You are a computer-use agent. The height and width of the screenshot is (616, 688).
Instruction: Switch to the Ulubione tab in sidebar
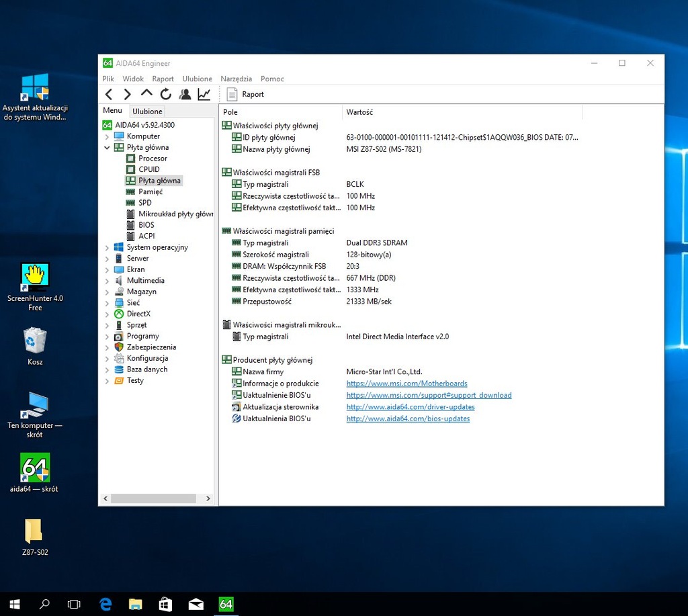(147, 112)
